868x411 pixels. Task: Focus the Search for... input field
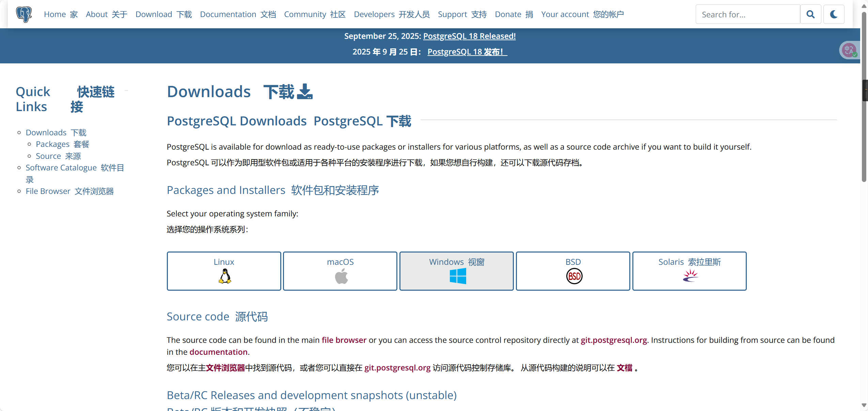[x=747, y=14]
